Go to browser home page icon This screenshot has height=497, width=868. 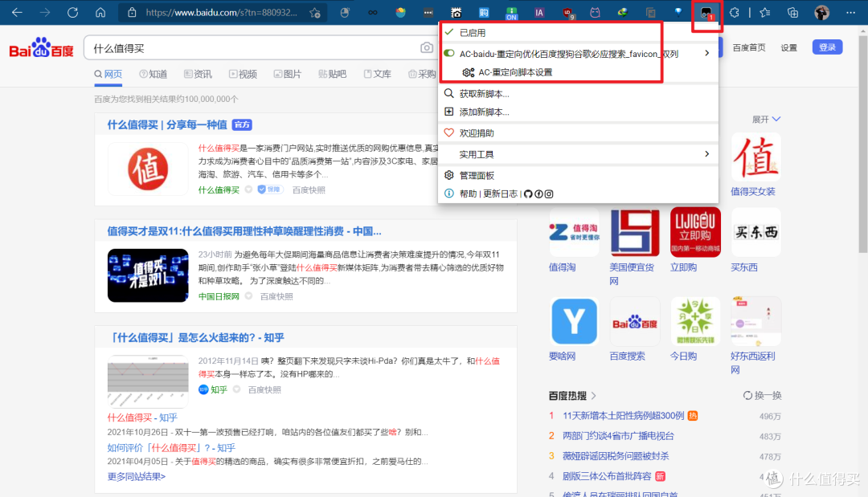pyautogui.click(x=100, y=13)
